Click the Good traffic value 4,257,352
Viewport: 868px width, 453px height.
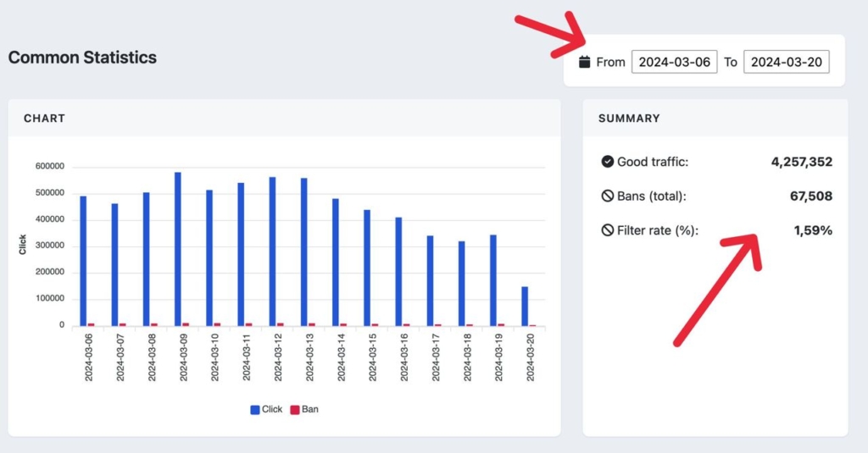pyautogui.click(x=801, y=162)
